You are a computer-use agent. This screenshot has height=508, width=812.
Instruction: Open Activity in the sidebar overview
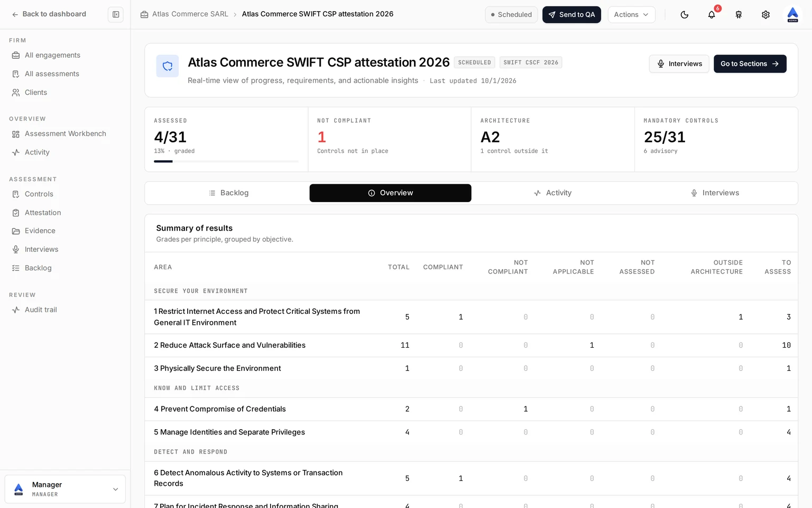(x=37, y=152)
